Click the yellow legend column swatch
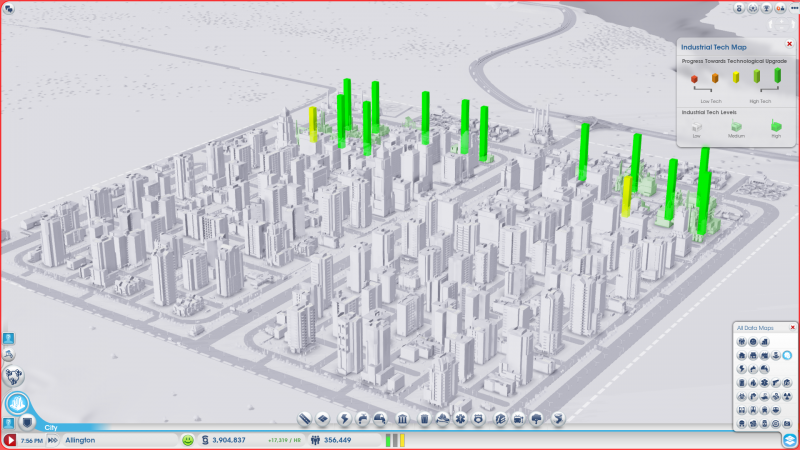The width and height of the screenshot is (800, 450). [736, 77]
